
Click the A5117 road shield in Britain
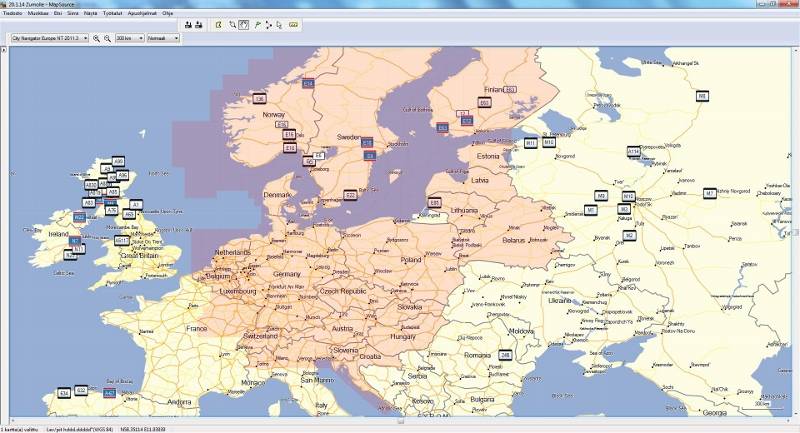point(121,240)
